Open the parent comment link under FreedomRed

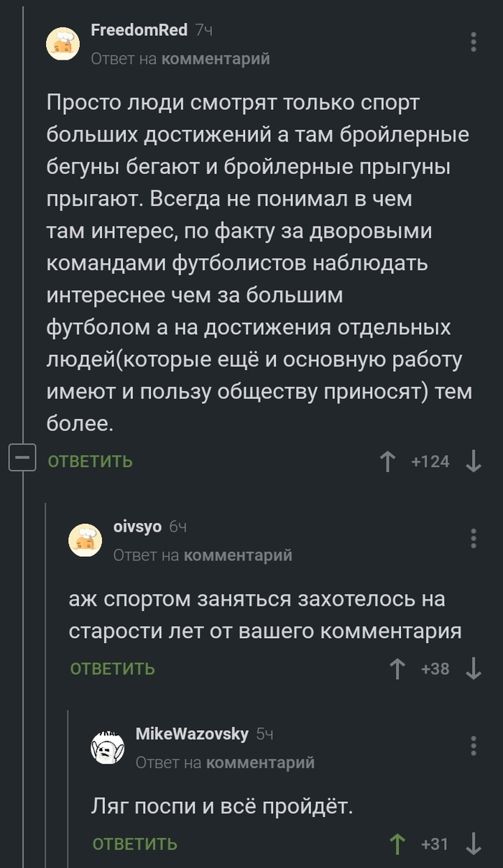pos(216,59)
